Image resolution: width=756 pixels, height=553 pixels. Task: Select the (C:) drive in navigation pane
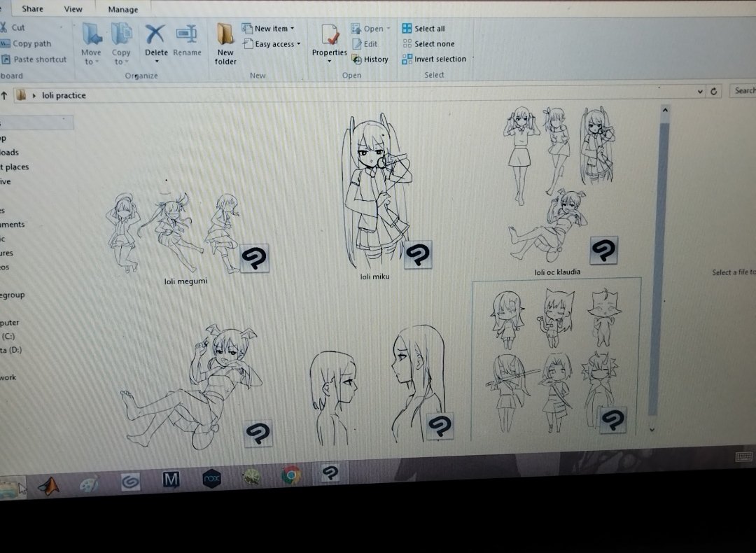tap(8, 336)
